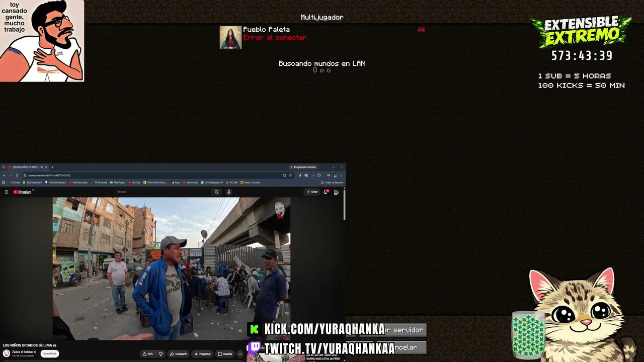
Task: Click the video title LOS NIÑOS SICARIOS de LIMA
Action: pyautogui.click(x=29, y=345)
